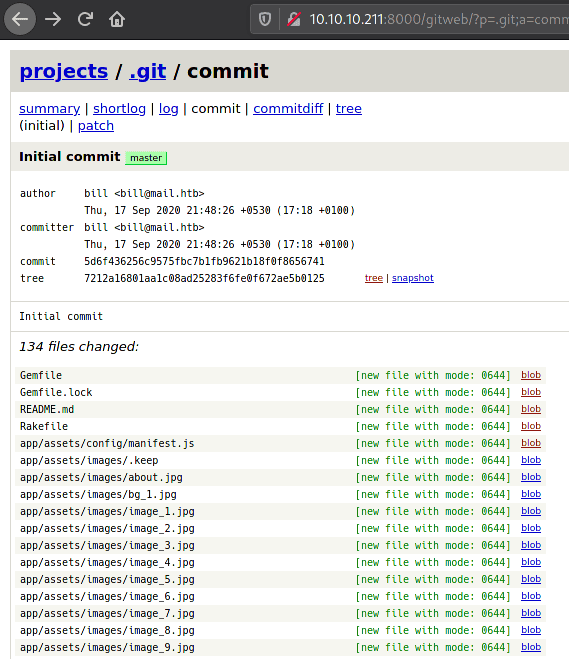Screen dimensions: 569x659
Task: Open blob link for manifest.js
Action: coord(531,443)
